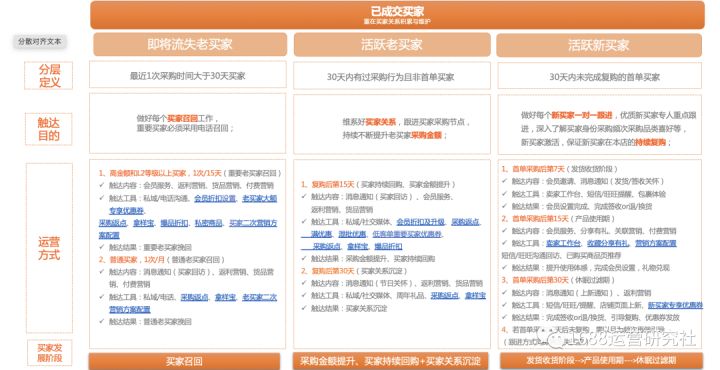Open 拿样宝 link under 普通买家 section
Screen dimensions: 720x370
225,297
